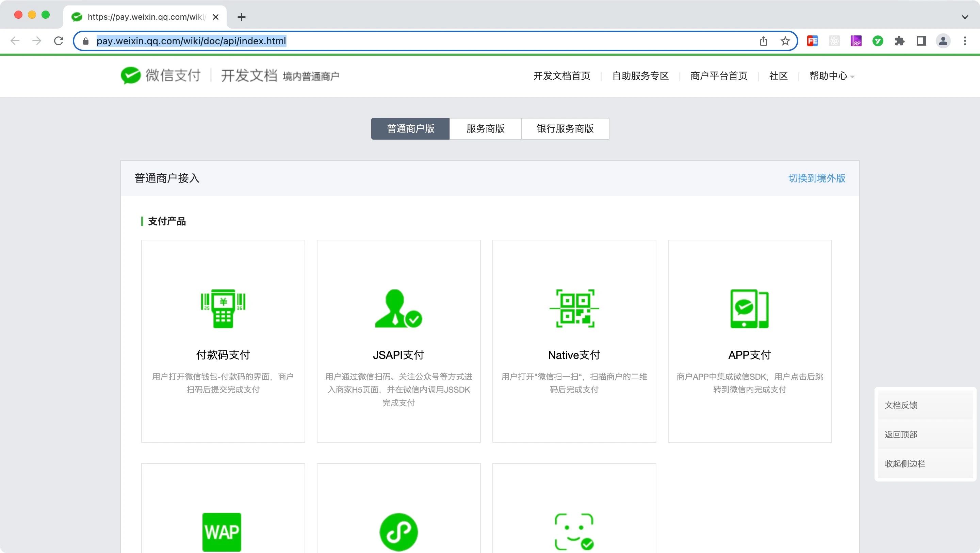View site info via lock icon
980x553 pixels.
[x=86, y=41]
